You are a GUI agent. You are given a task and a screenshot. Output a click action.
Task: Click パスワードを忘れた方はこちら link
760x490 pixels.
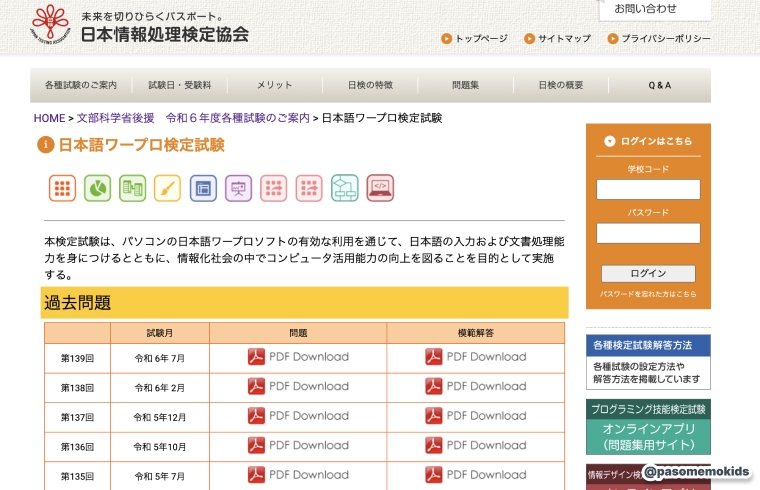(648, 294)
